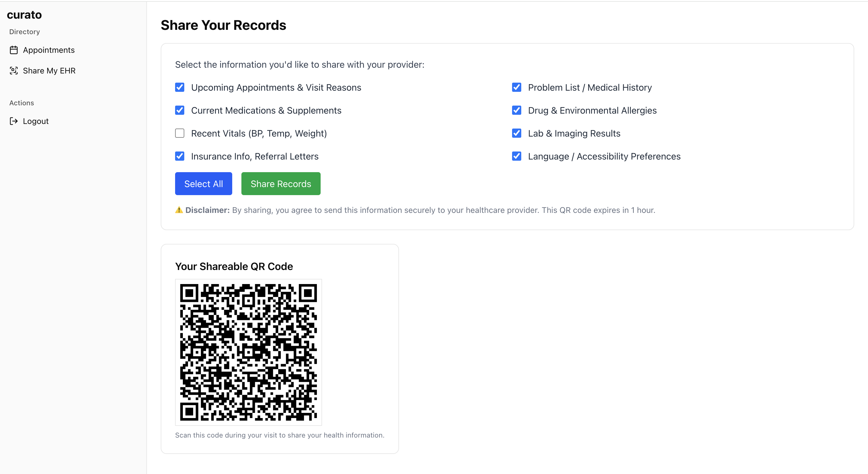Click the shareable QR code image

point(248,352)
